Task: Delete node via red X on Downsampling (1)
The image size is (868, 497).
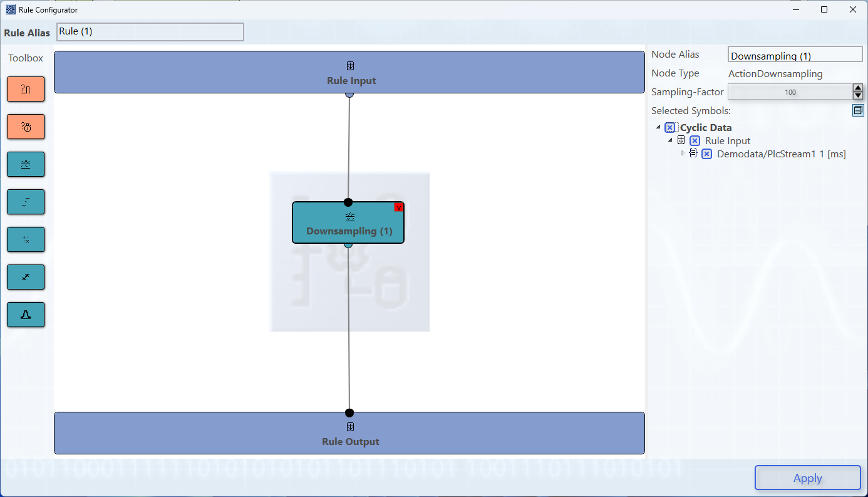Action: [x=398, y=207]
